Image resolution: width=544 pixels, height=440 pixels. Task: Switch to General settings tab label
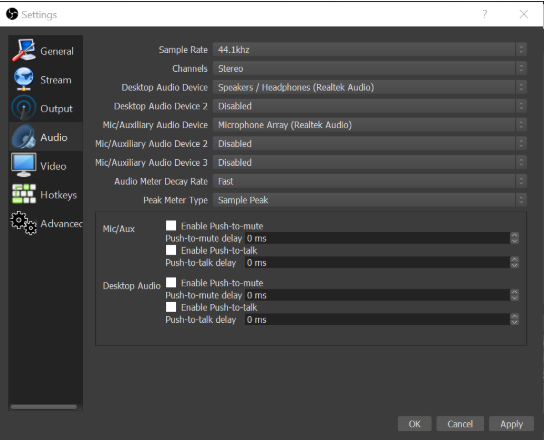pyautogui.click(x=57, y=51)
